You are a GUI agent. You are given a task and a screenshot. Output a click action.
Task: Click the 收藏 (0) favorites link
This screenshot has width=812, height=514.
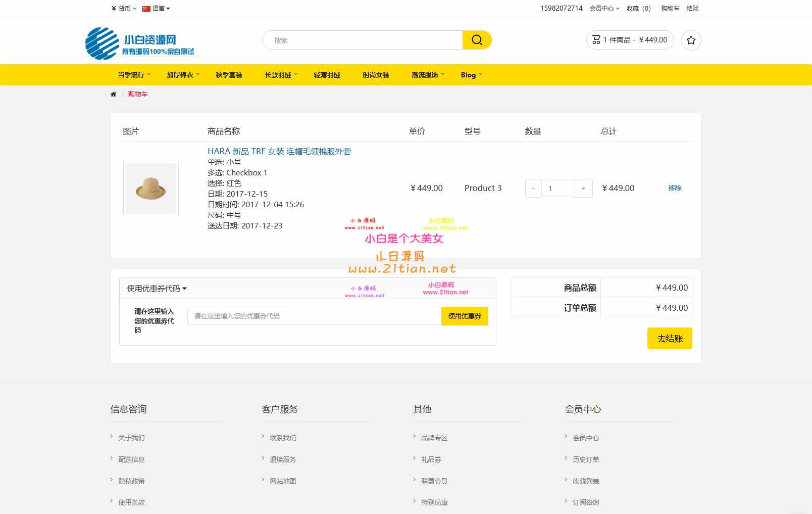tap(638, 9)
